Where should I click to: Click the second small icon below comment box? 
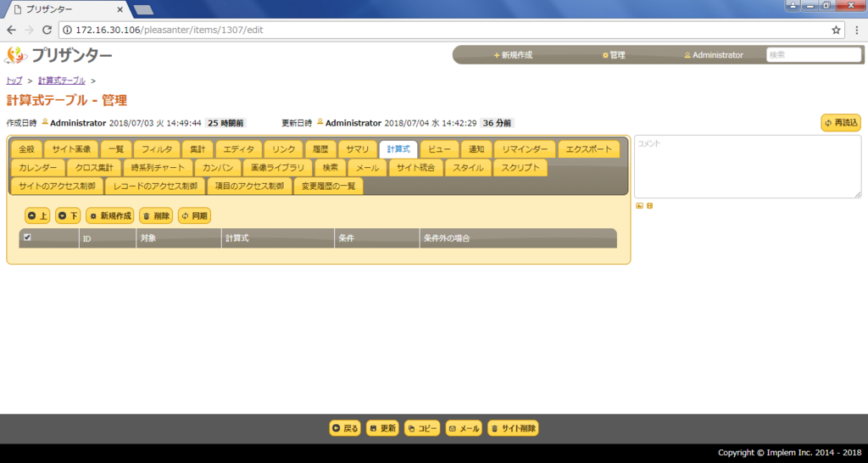click(649, 205)
